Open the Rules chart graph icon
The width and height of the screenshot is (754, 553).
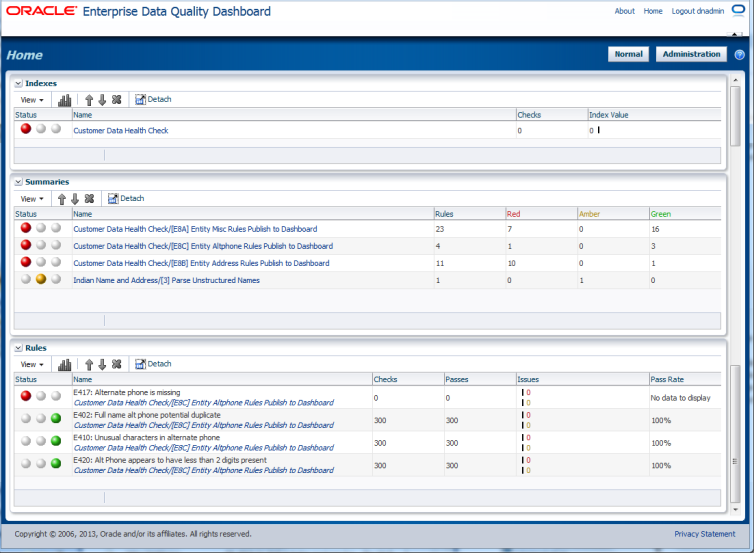64,364
